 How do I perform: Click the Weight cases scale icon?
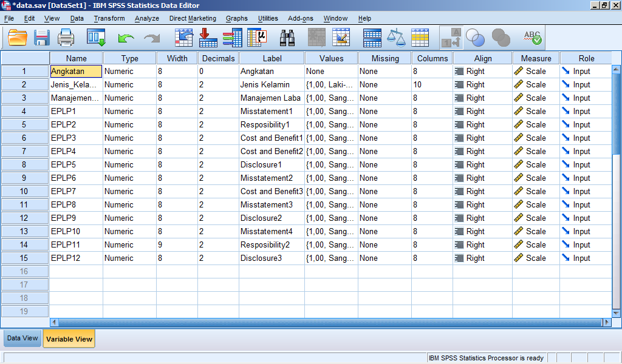point(396,38)
